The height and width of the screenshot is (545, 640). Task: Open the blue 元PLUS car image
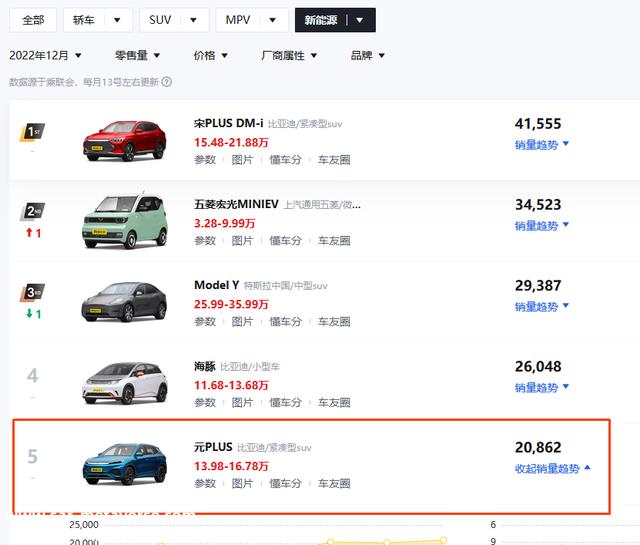125,464
